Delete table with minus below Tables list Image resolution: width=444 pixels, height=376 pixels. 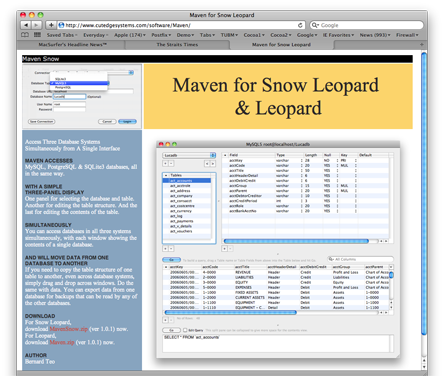tap(171, 249)
